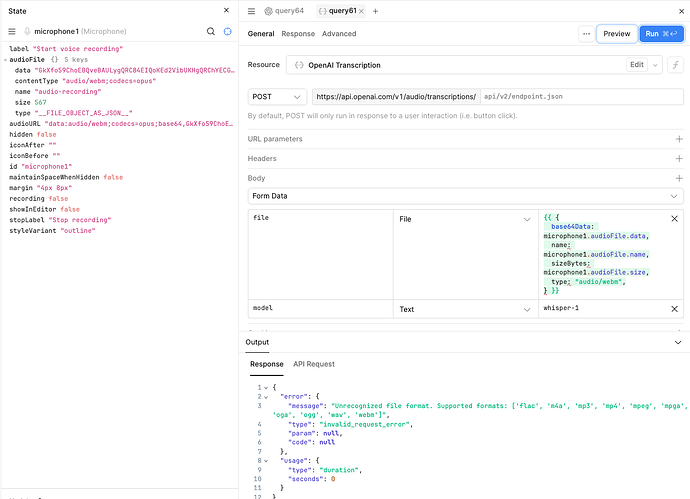Click the base URL text
The image size is (690, 499).
[396, 97]
